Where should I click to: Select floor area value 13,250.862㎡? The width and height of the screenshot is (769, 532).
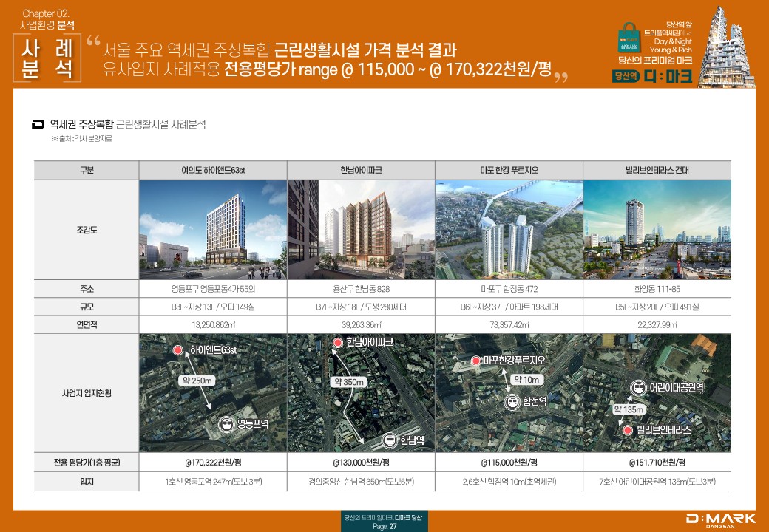[x=213, y=325]
